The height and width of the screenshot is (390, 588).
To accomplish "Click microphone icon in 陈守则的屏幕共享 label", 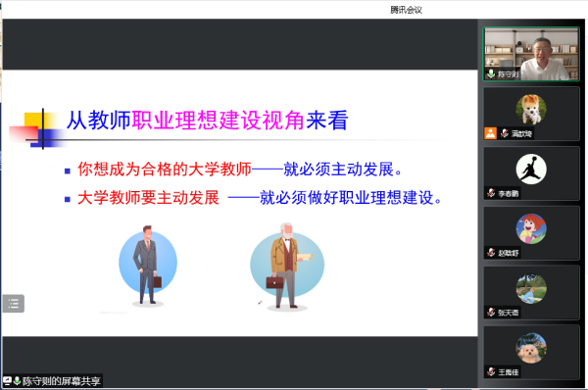I will tap(17, 381).
